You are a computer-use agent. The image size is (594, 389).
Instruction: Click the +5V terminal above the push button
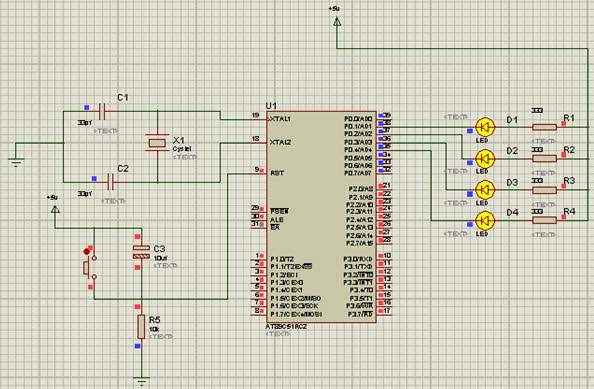click(55, 209)
